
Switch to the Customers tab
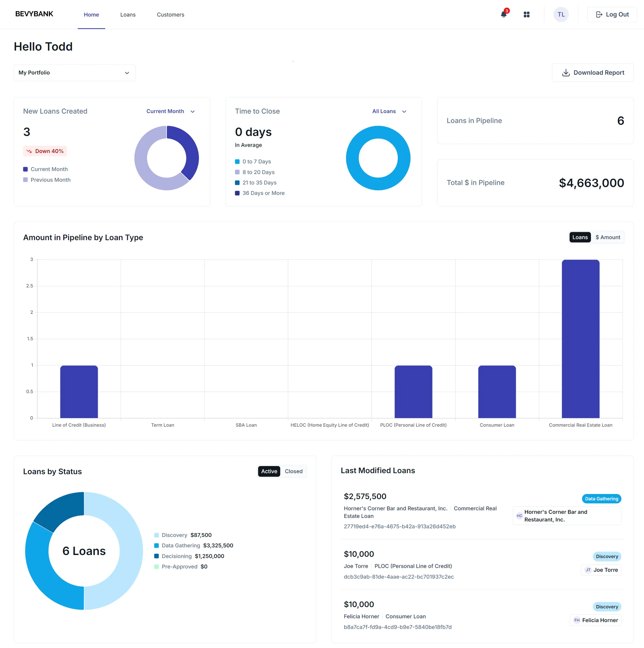click(170, 14)
